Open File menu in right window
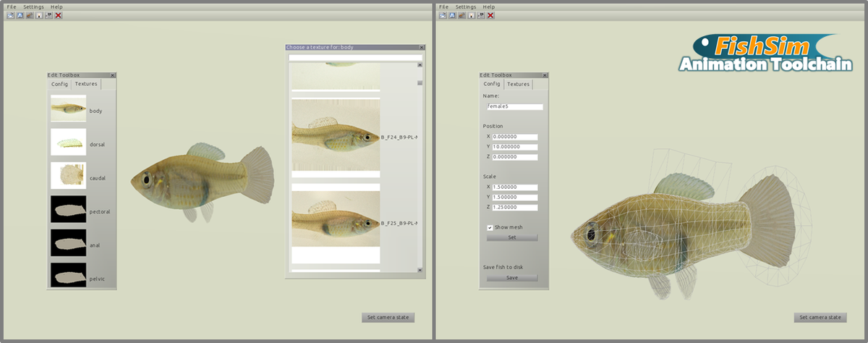This screenshot has width=868, height=343. [x=443, y=7]
